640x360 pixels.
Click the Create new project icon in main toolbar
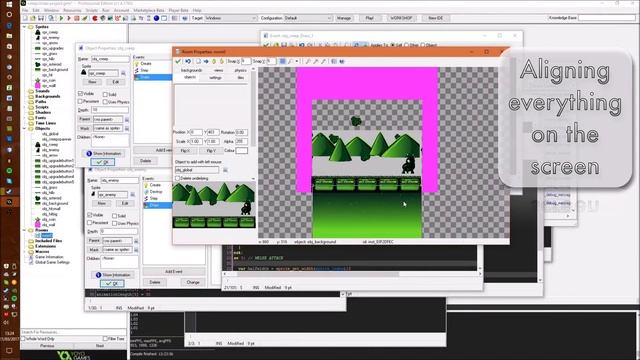click(25, 18)
